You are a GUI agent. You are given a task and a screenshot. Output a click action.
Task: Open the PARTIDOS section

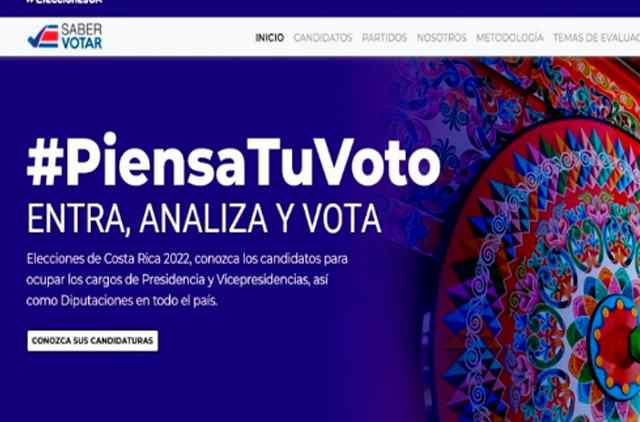(x=384, y=38)
